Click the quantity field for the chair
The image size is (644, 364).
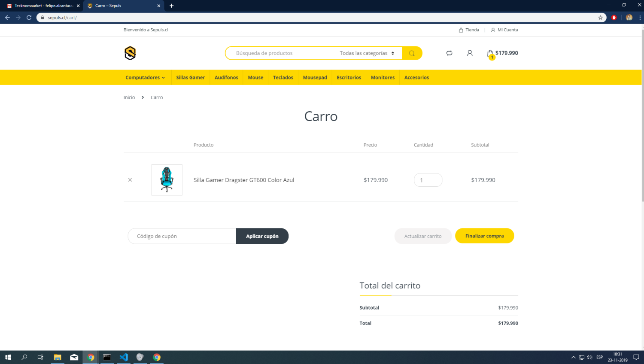tap(428, 180)
